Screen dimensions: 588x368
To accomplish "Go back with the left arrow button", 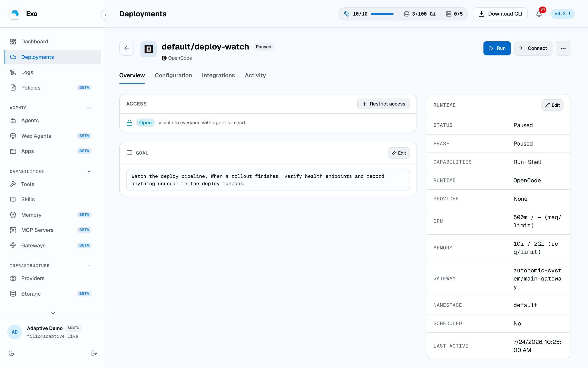I will (x=127, y=48).
